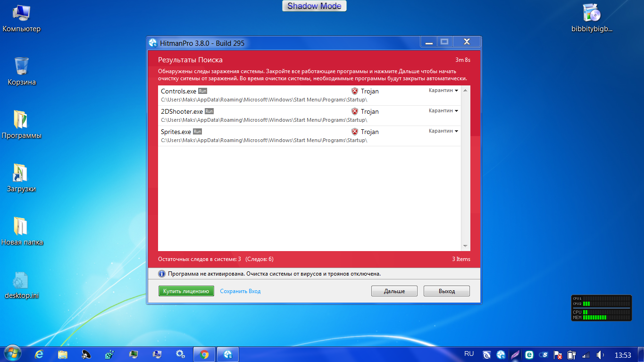The image size is (644, 362).
Task: Click the 13:53 clock in the taskbar
Action: (x=623, y=354)
